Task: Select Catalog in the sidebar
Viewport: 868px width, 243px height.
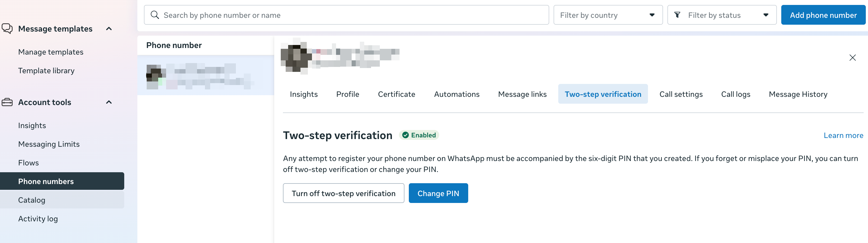Action: coord(31,200)
